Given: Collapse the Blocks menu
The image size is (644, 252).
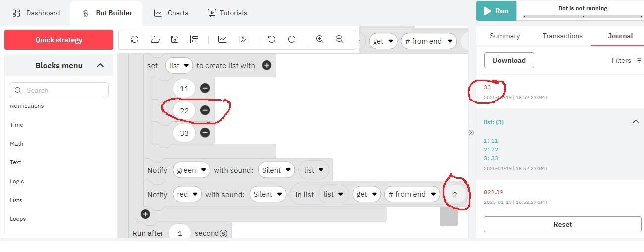Looking at the screenshot, I should (100, 65).
